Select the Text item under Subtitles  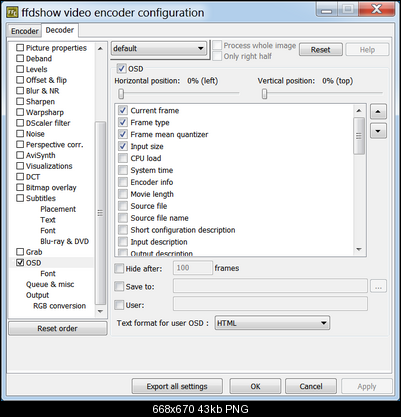48,220
